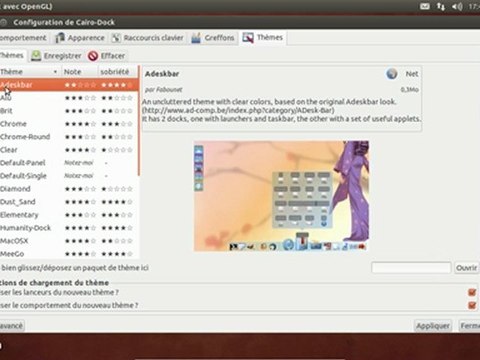Open the Greffons tab
This screenshot has width=480, height=360.
tap(212, 38)
